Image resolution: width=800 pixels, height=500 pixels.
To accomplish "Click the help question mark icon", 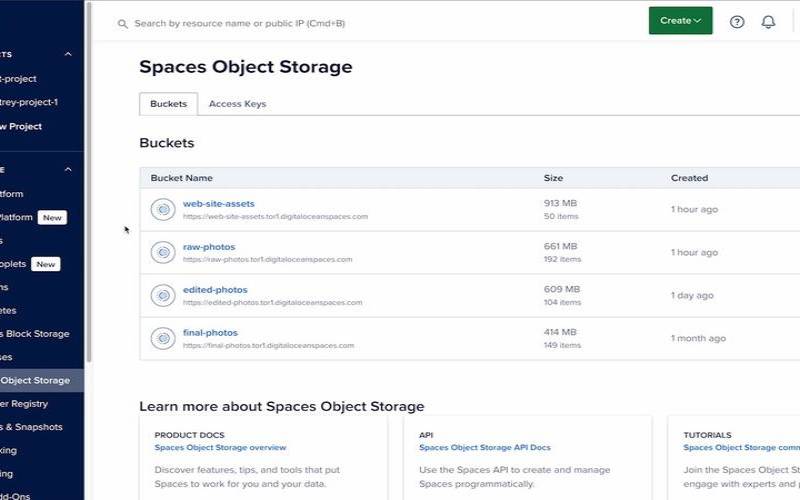I will [737, 22].
